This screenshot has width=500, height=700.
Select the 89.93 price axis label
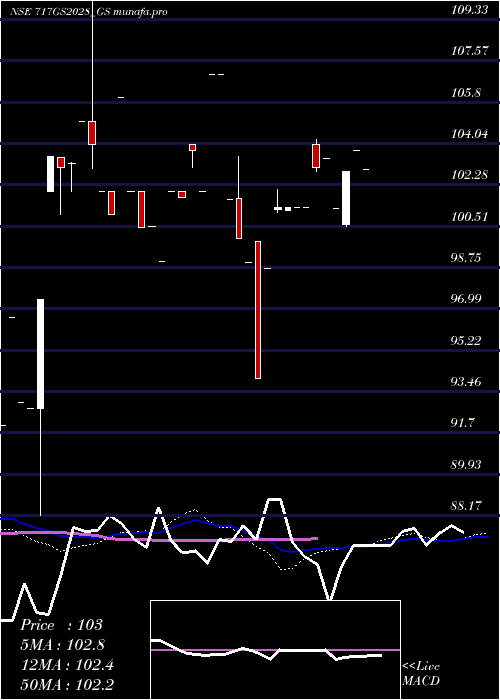(x=466, y=465)
